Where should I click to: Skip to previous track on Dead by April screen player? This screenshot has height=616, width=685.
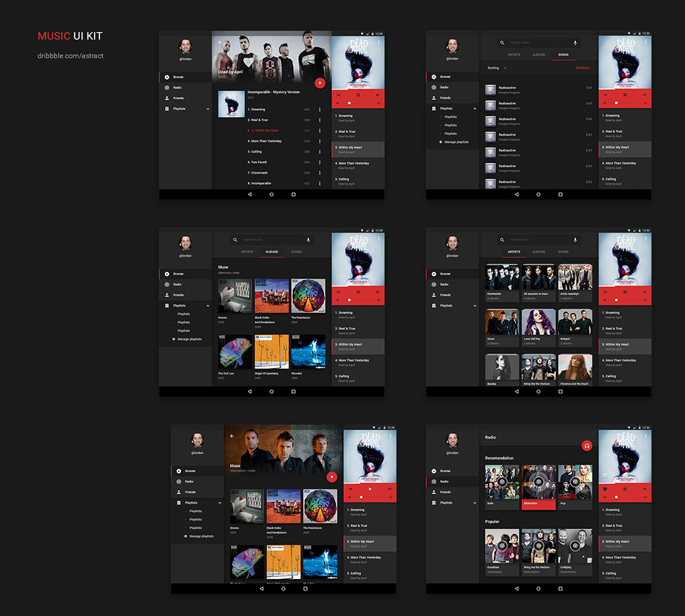pyautogui.click(x=338, y=94)
